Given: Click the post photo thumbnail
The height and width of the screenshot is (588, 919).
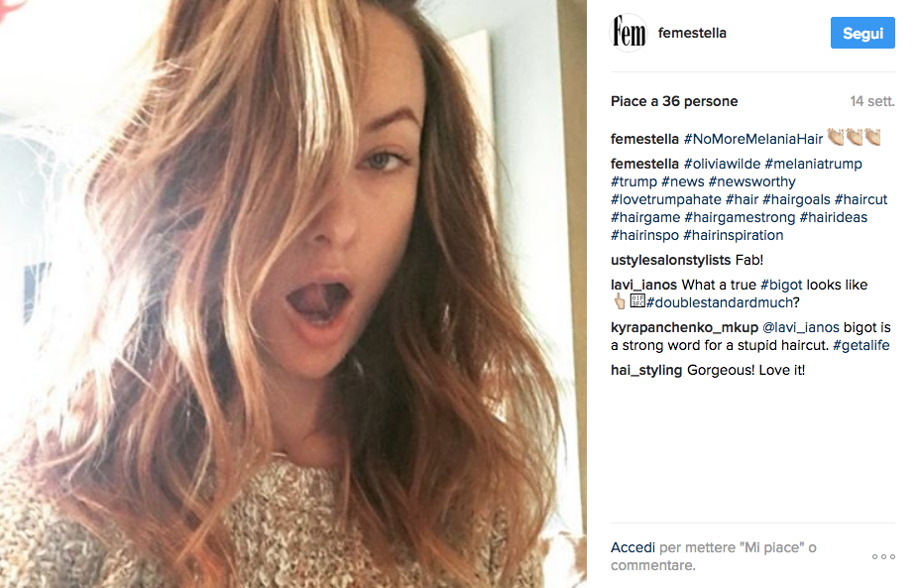Looking at the screenshot, I should tap(293, 294).
